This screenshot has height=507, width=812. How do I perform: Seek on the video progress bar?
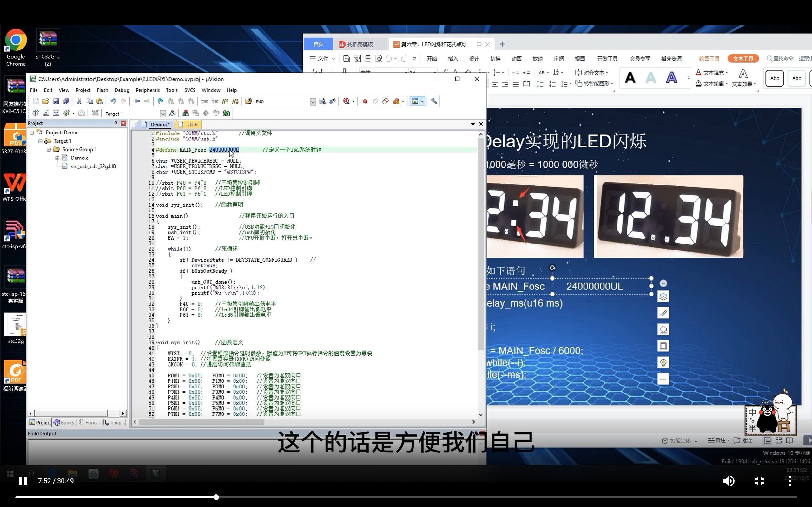tap(406, 497)
